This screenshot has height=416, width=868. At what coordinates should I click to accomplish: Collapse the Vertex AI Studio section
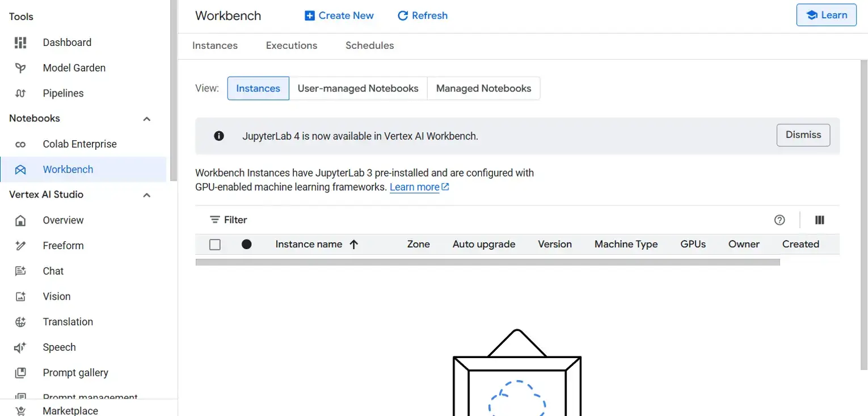pyautogui.click(x=146, y=195)
